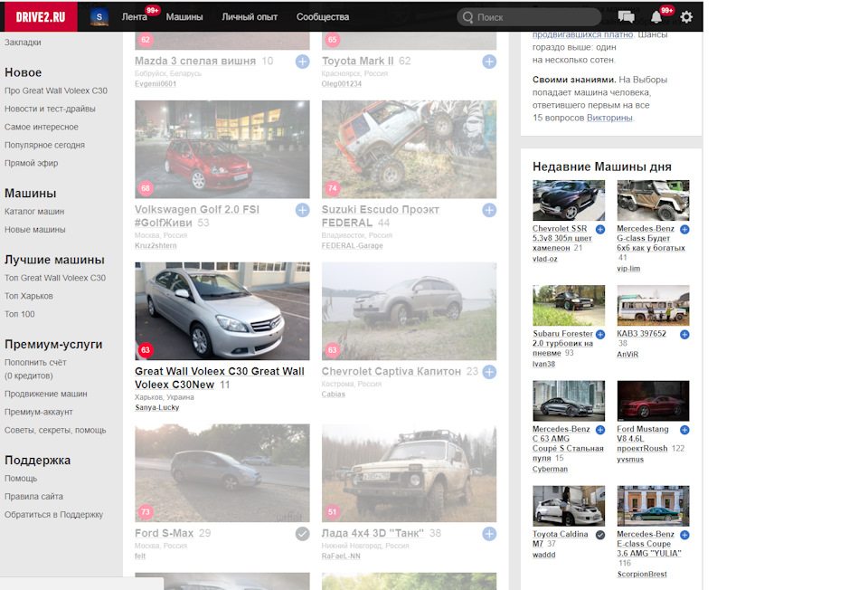The image size is (868, 590).
Task: Open Популярное сегодня
Action: point(45,145)
